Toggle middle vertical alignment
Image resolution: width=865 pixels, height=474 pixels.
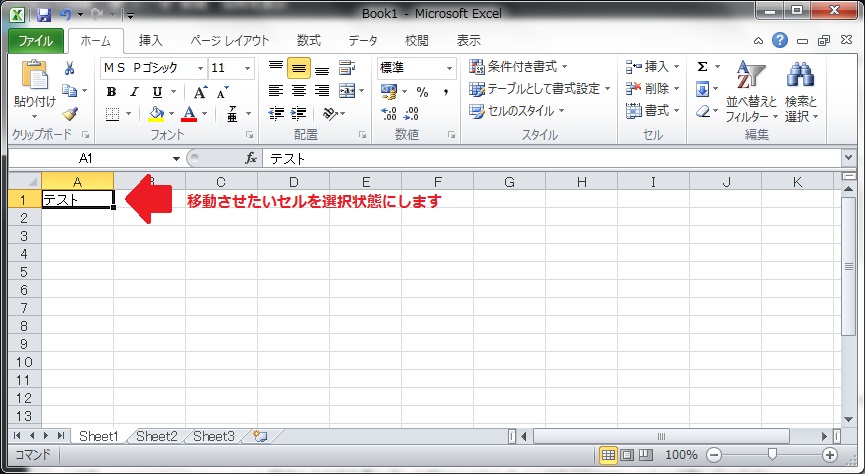[298, 68]
